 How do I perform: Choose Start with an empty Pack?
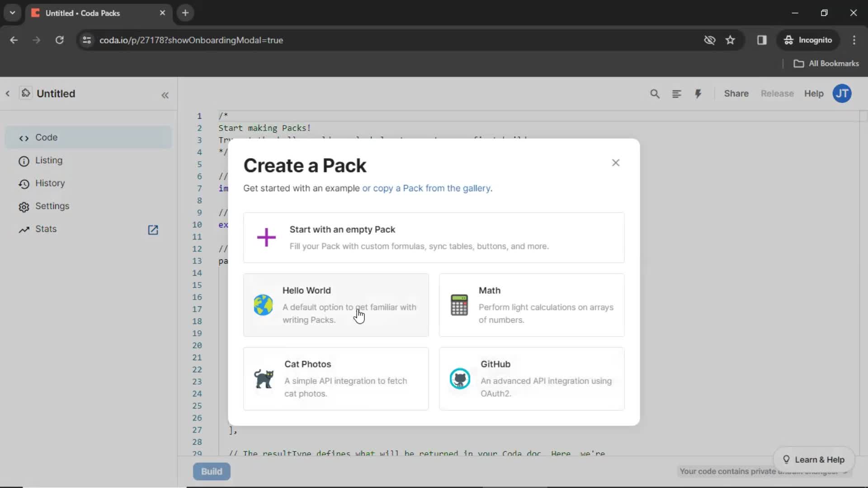tap(434, 238)
